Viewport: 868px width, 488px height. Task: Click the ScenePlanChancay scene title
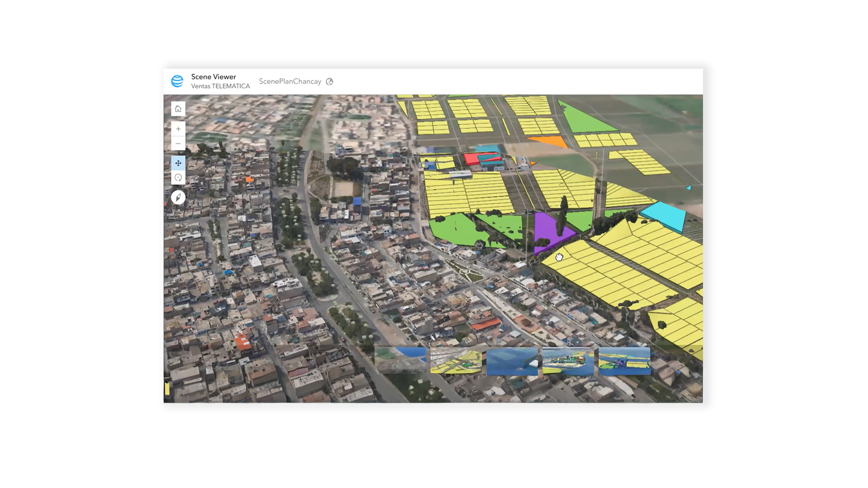click(x=290, y=81)
